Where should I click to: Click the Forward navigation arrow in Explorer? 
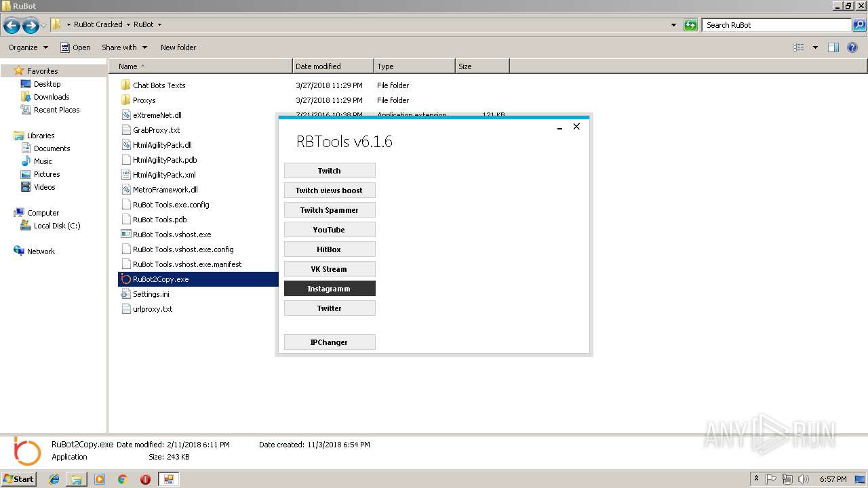(x=31, y=26)
